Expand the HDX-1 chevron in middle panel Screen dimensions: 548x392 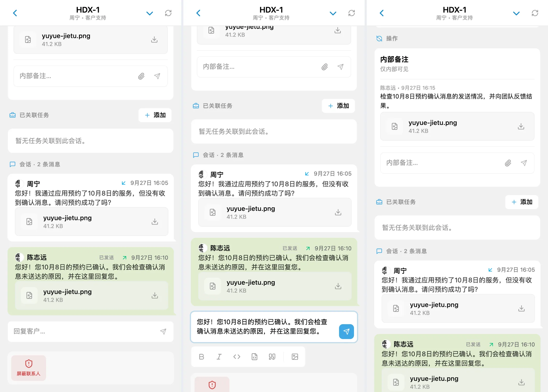click(x=333, y=13)
